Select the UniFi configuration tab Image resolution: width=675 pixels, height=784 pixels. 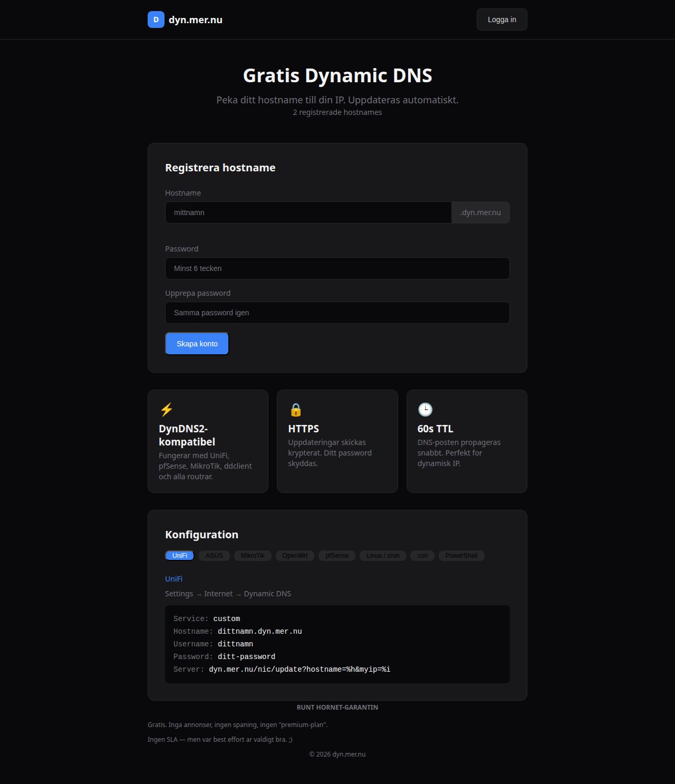coord(180,556)
